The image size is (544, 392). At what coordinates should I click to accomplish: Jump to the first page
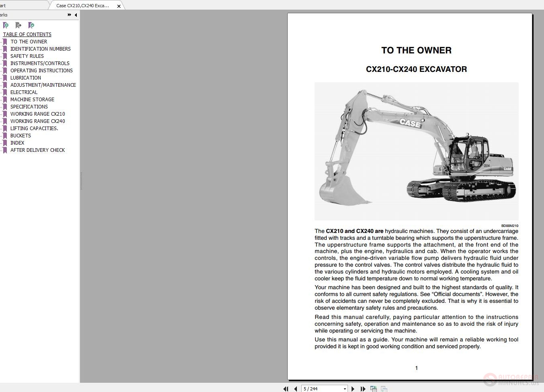[x=286, y=389]
